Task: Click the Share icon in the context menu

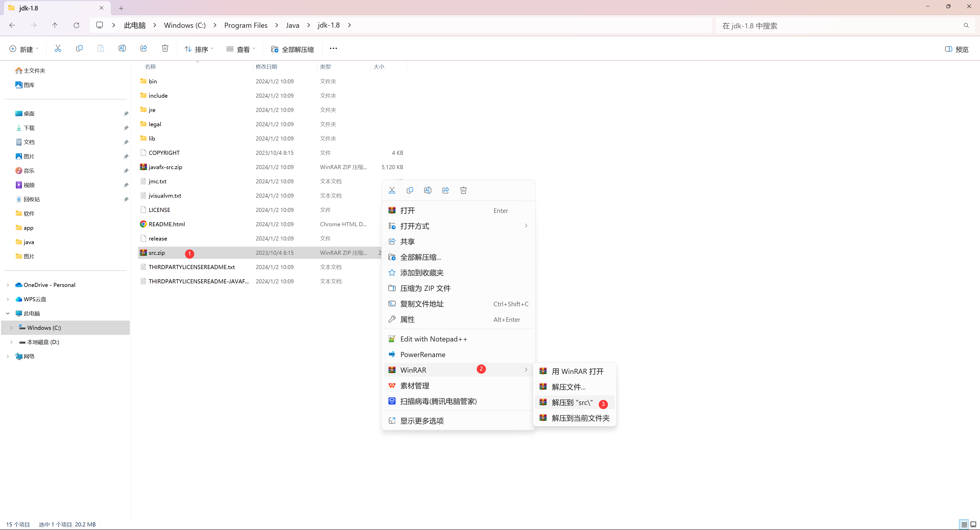Action: pyautogui.click(x=446, y=190)
